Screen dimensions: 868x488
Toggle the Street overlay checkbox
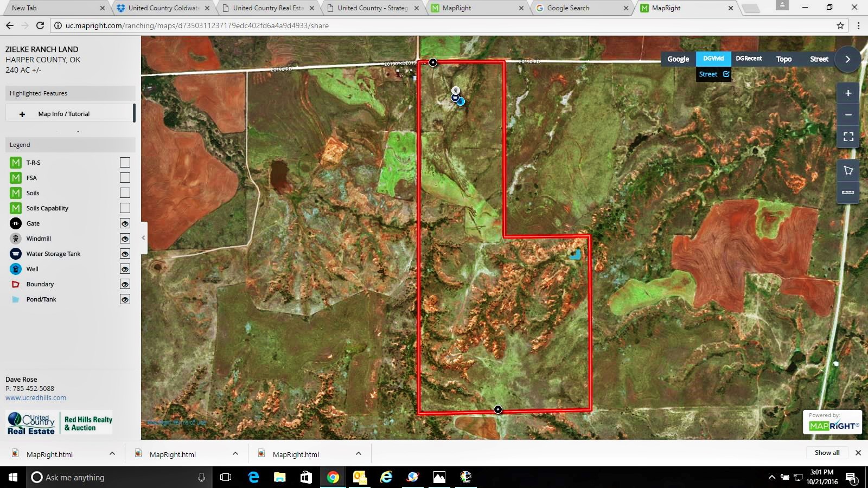[x=726, y=74]
